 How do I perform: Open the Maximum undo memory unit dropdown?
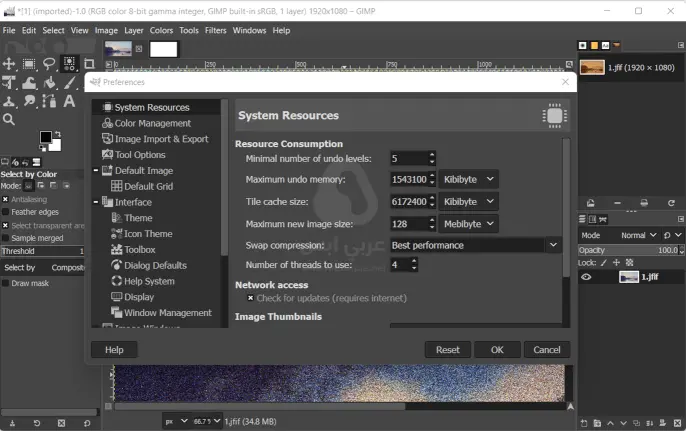(x=468, y=179)
